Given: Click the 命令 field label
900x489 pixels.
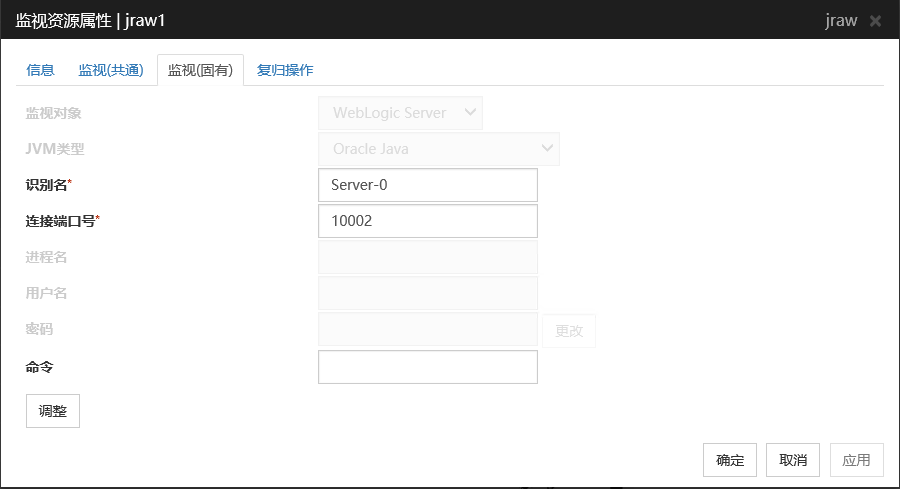Looking at the screenshot, I should [40, 367].
